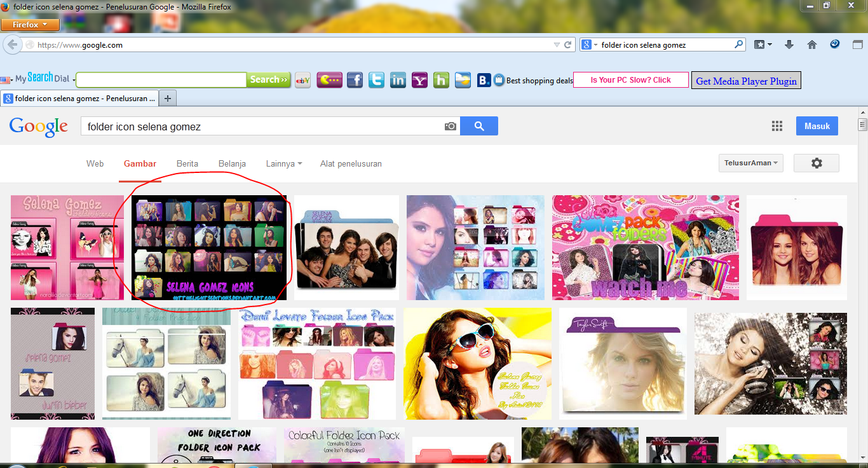This screenshot has width=868, height=468.
Task: Open the Taylor Swift folder thumbnail
Action: pyautogui.click(x=623, y=364)
